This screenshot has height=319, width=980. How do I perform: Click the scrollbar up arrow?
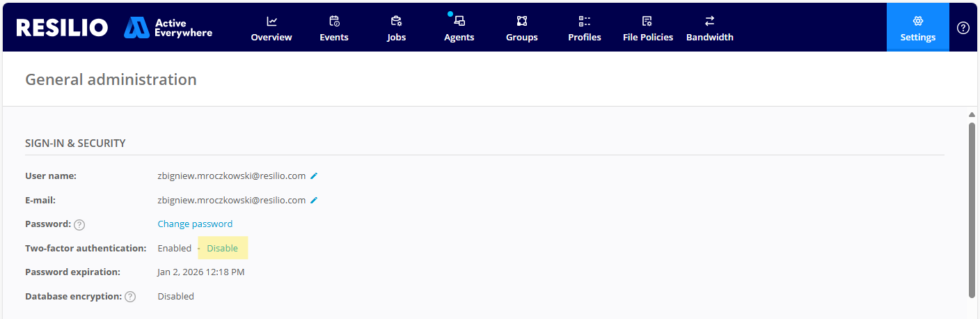pyautogui.click(x=972, y=115)
